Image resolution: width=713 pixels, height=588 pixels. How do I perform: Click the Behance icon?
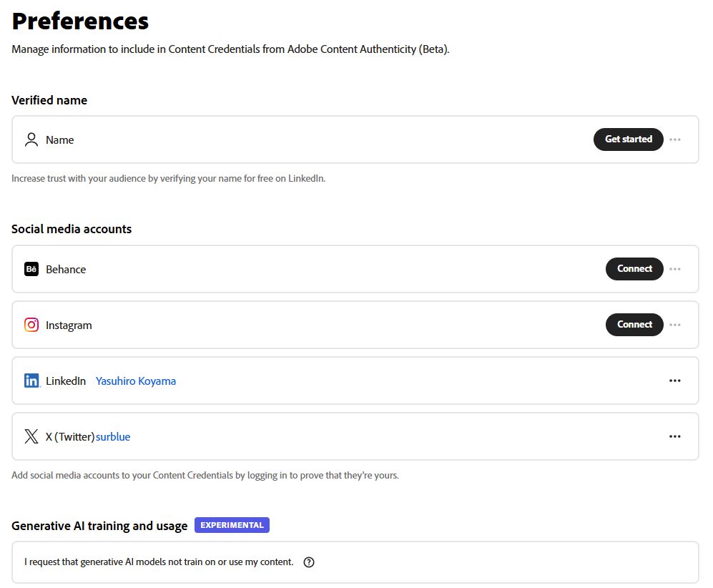(x=31, y=269)
